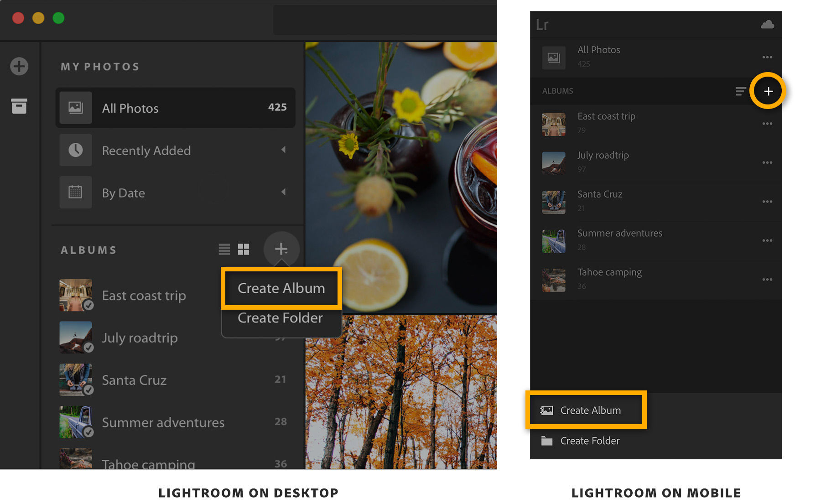Click the Add Photos plus icon in sidebar
The width and height of the screenshot is (821, 504).
click(x=19, y=66)
